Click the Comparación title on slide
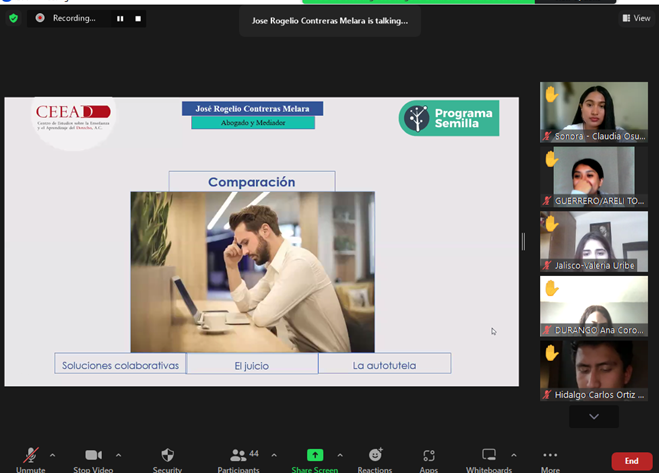659x473 pixels. pyautogui.click(x=252, y=182)
